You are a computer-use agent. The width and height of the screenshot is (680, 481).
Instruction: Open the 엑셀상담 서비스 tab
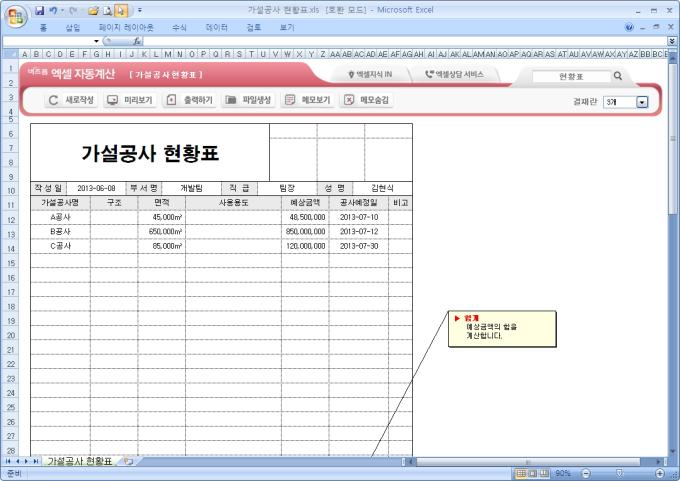pos(454,75)
